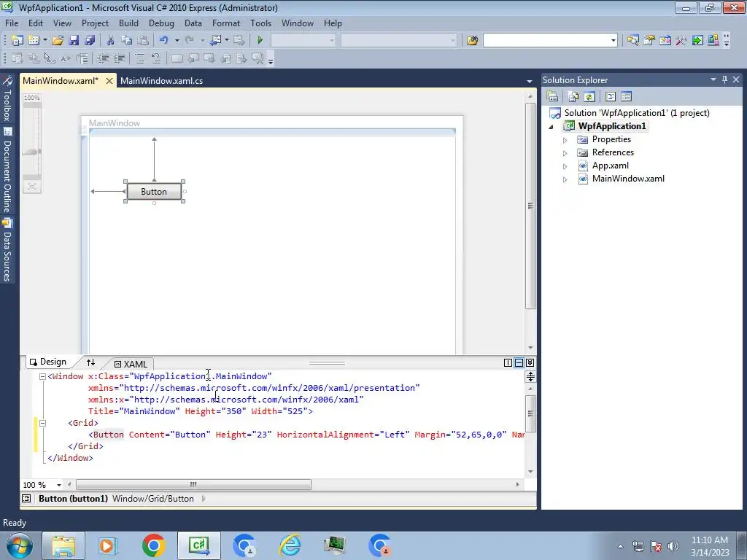This screenshot has width=747, height=560.
Task: Open the Add New Item dropdown arrow
Action: [45, 41]
